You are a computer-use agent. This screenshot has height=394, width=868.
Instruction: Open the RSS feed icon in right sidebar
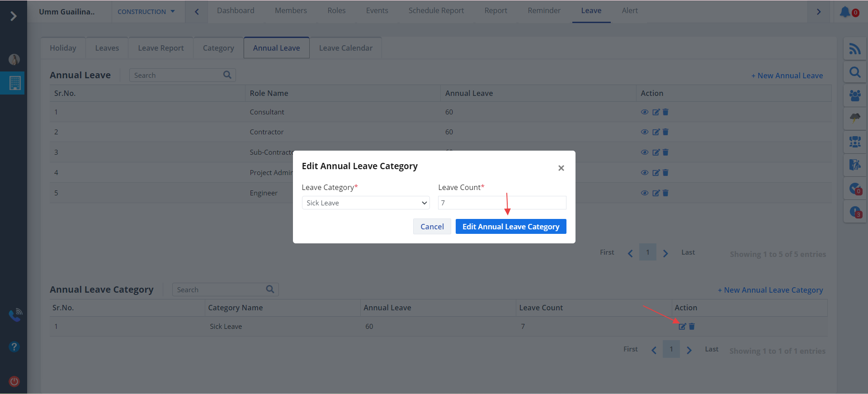pos(854,48)
